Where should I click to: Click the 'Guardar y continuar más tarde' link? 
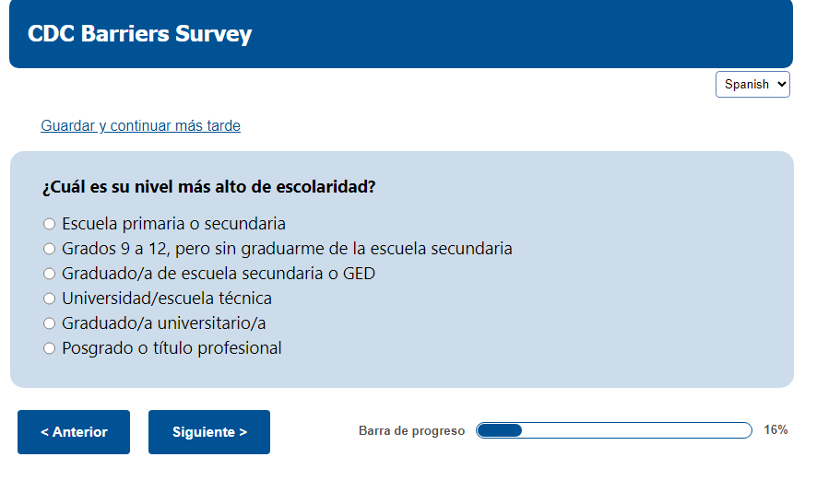pos(140,126)
